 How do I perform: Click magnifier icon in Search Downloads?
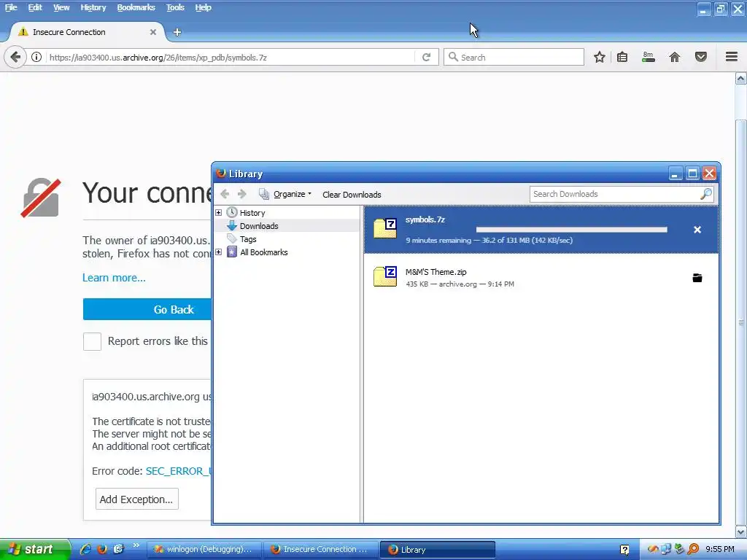point(706,194)
